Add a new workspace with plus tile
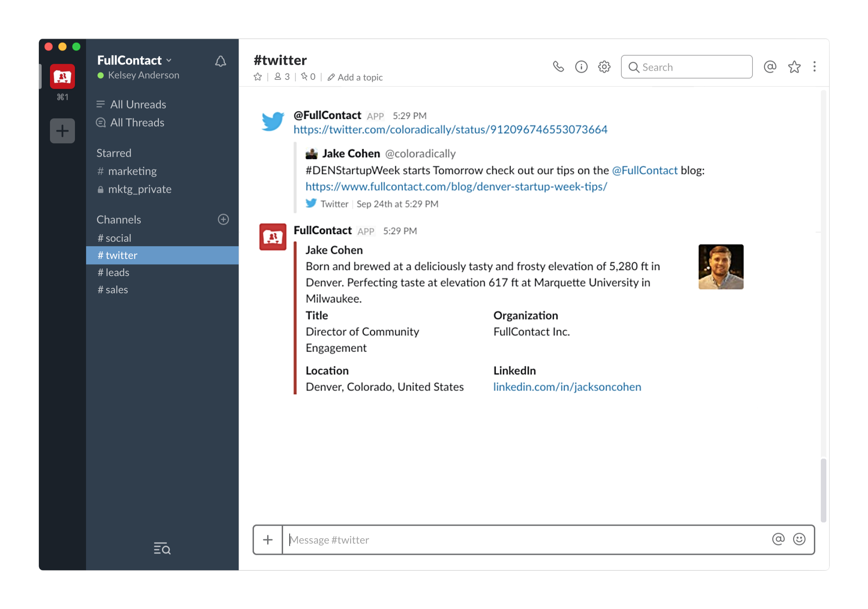Viewport: 868px width, 609px height. [x=62, y=131]
